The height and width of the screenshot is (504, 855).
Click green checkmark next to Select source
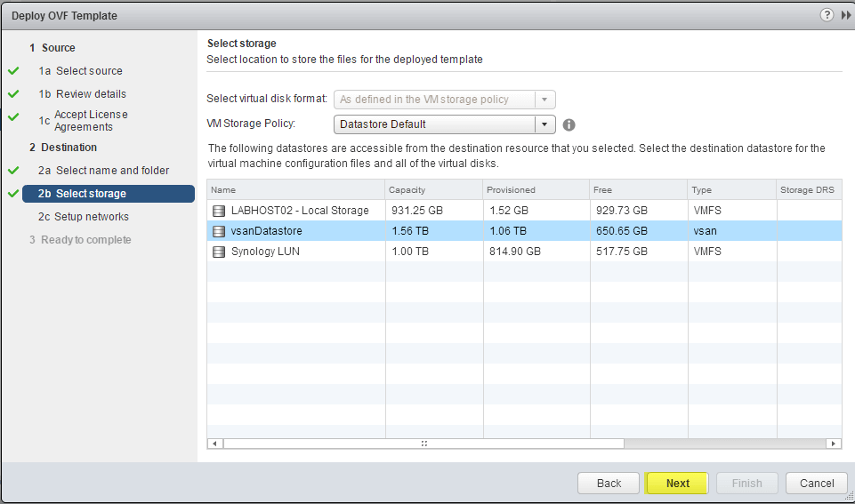(13, 71)
